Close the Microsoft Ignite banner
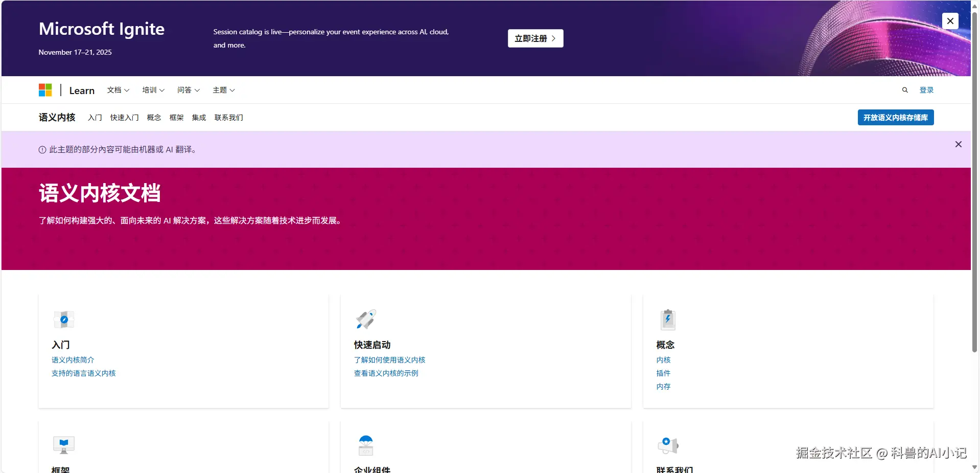Screen dimensions: 980x473 point(950,21)
